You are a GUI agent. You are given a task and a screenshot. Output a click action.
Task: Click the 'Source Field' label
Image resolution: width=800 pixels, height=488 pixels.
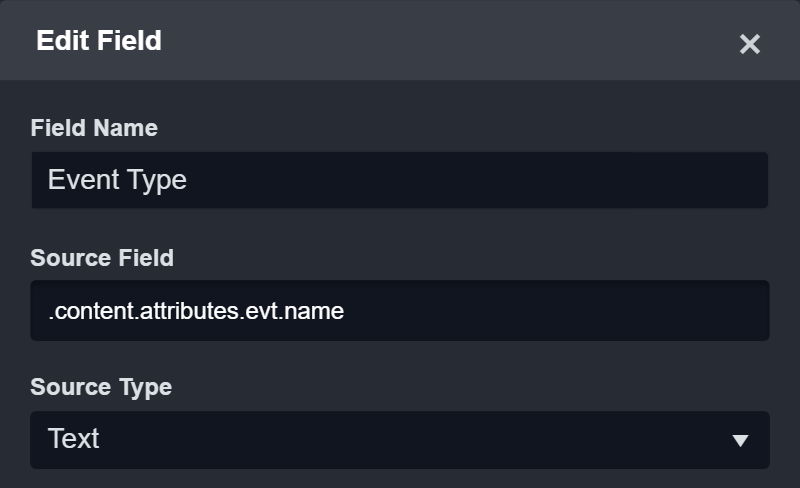point(102,258)
